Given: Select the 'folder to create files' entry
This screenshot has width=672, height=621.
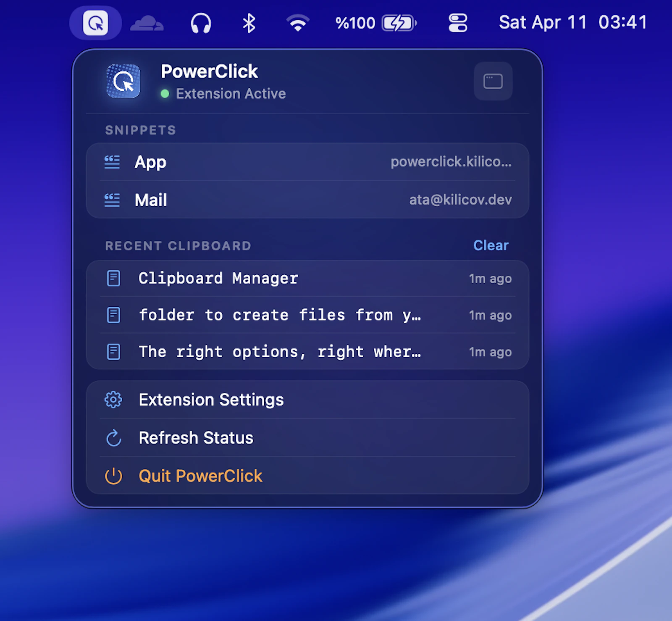Looking at the screenshot, I should 307,315.
